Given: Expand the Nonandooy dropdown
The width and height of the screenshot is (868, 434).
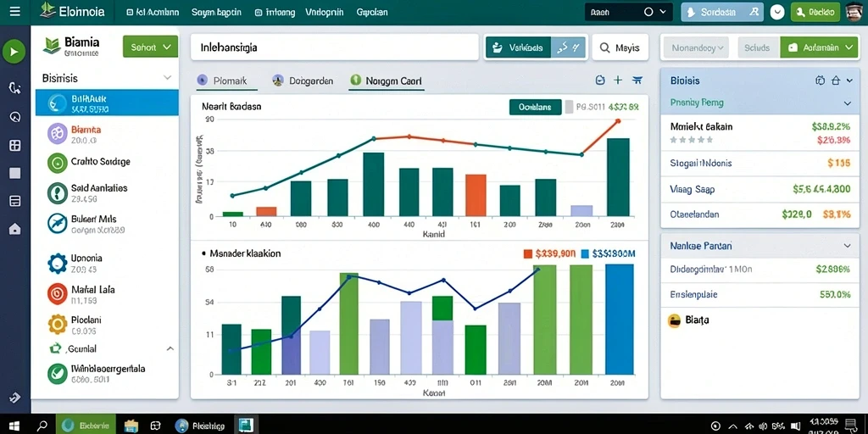Looking at the screenshot, I should tap(697, 47).
